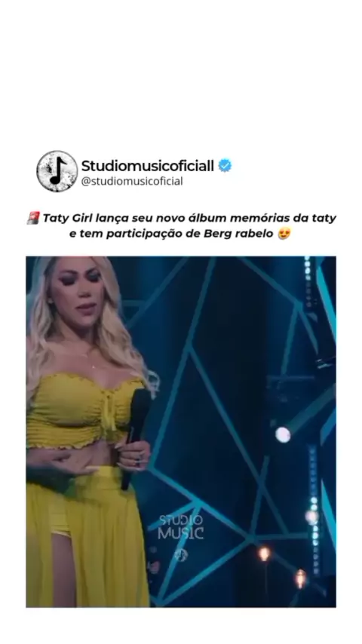
Task: Click the bright white stage spotlight
Action: 283,435
